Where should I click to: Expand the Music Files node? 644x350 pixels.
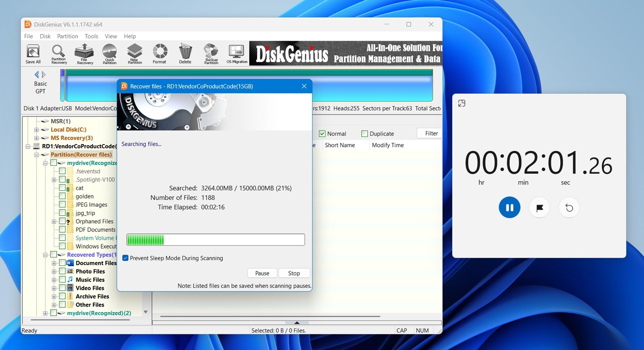(x=54, y=280)
